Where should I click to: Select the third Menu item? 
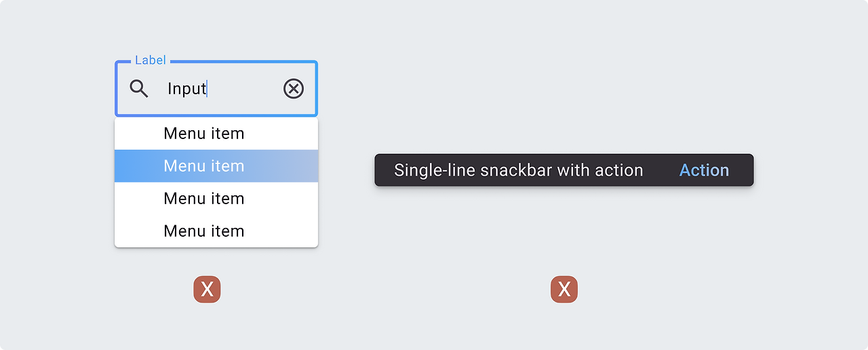point(203,199)
